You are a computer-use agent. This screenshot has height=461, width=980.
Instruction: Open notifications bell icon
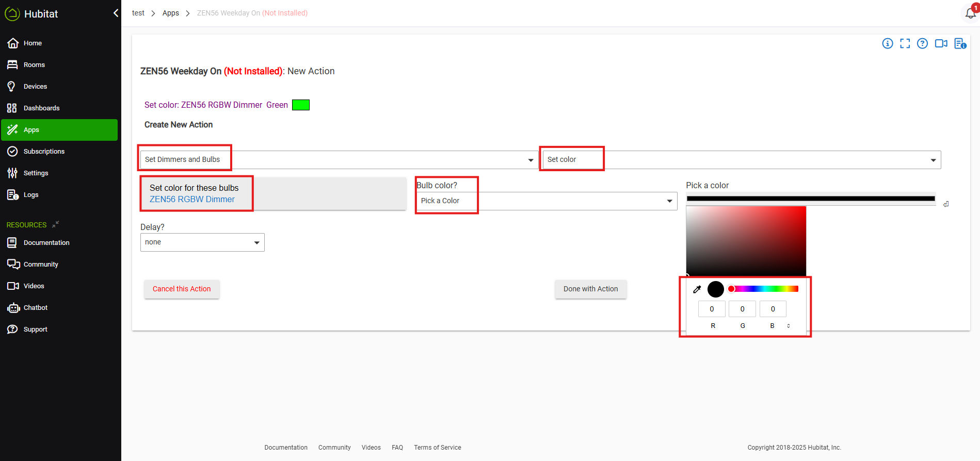[x=971, y=13]
